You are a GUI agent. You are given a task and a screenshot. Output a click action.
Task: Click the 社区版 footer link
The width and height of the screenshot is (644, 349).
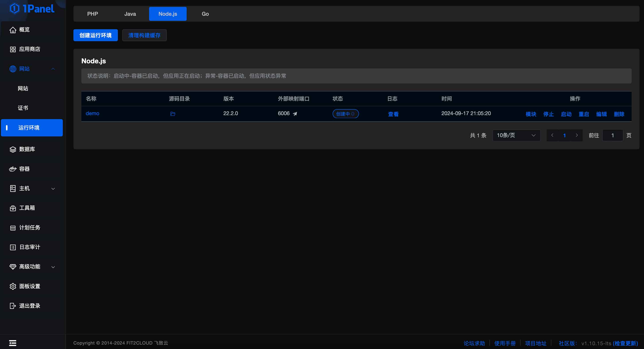tap(568, 343)
